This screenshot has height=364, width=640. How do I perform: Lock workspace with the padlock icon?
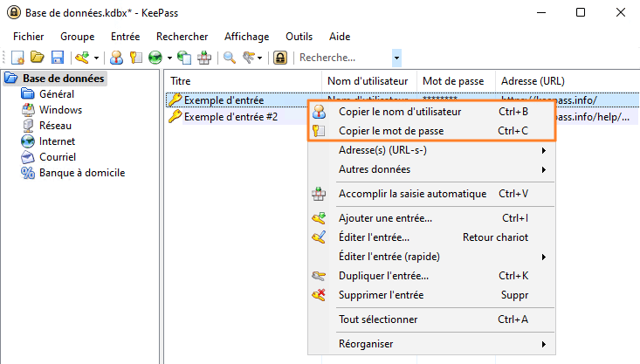coord(280,58)
